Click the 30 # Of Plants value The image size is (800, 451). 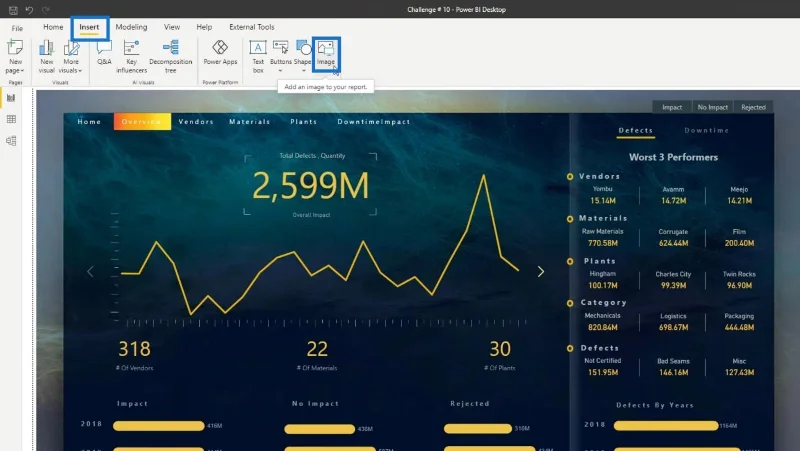click(x=499, y=349)
